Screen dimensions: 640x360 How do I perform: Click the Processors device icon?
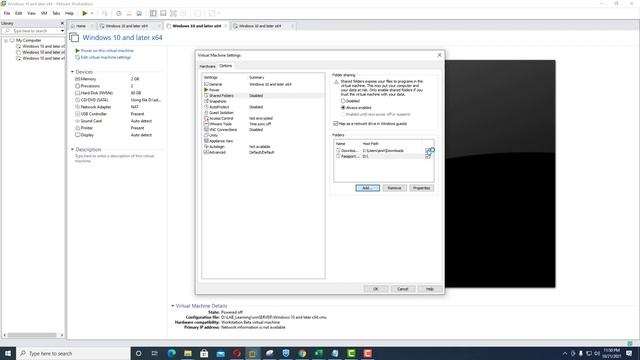(x=77, y=86)
